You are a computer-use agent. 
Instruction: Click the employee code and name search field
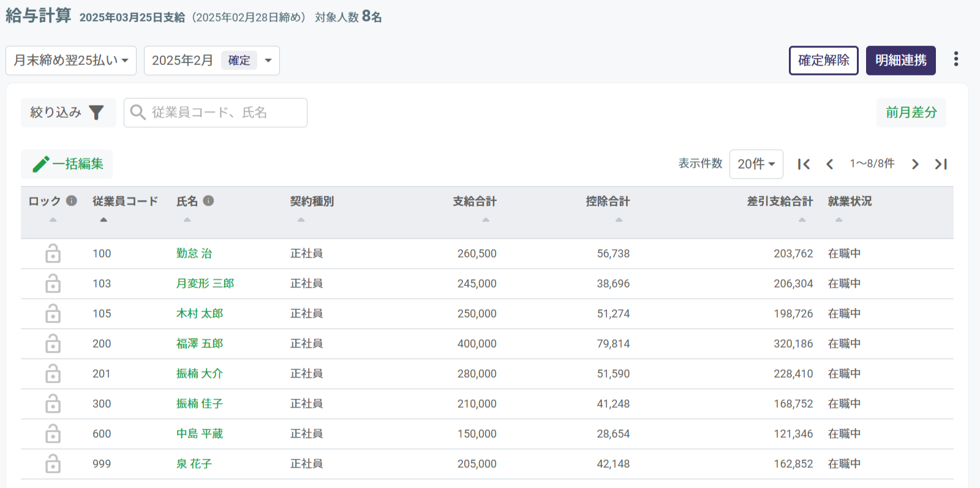[x=216, y=113]
